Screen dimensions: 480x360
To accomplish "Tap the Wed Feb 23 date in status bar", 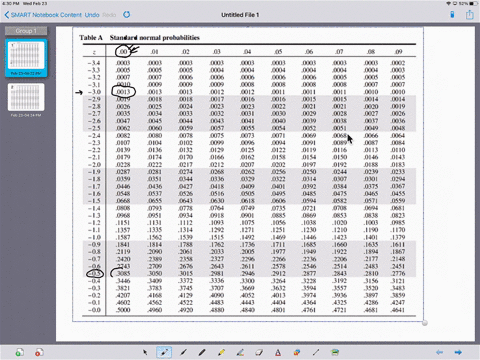I will click(35, 3).
